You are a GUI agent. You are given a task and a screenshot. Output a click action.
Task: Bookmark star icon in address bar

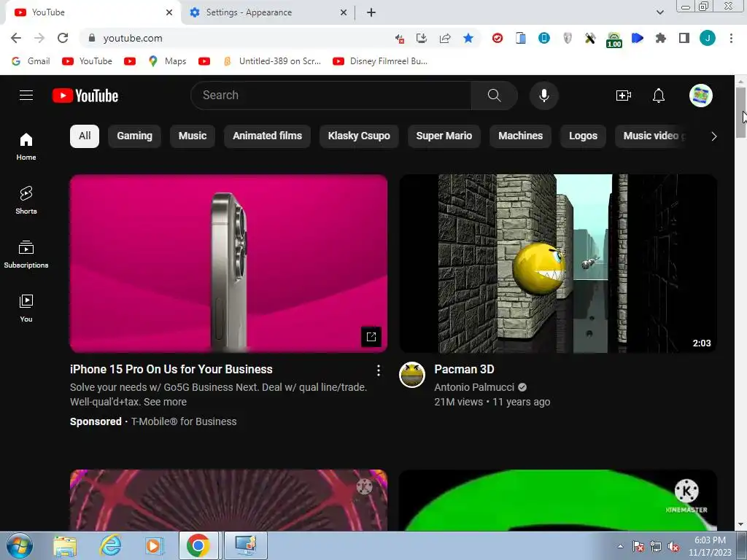[x=468, y=38]
